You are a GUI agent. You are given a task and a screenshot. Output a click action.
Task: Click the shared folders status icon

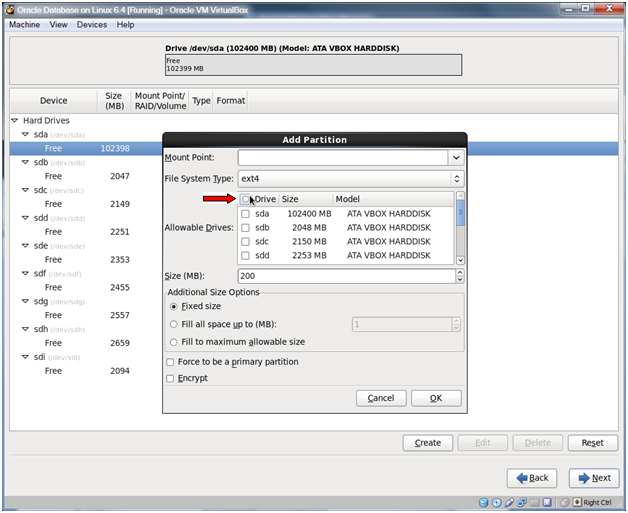536,503
